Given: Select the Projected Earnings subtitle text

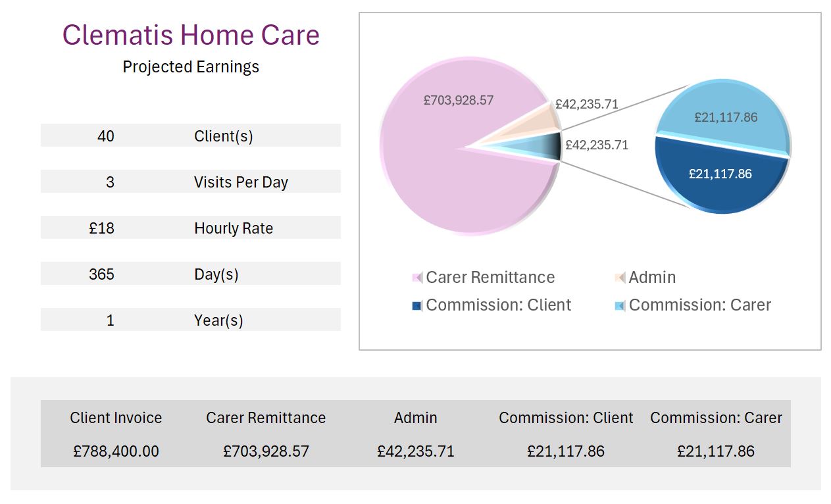Looking at the screenshot, I should [x=191, y=67].
